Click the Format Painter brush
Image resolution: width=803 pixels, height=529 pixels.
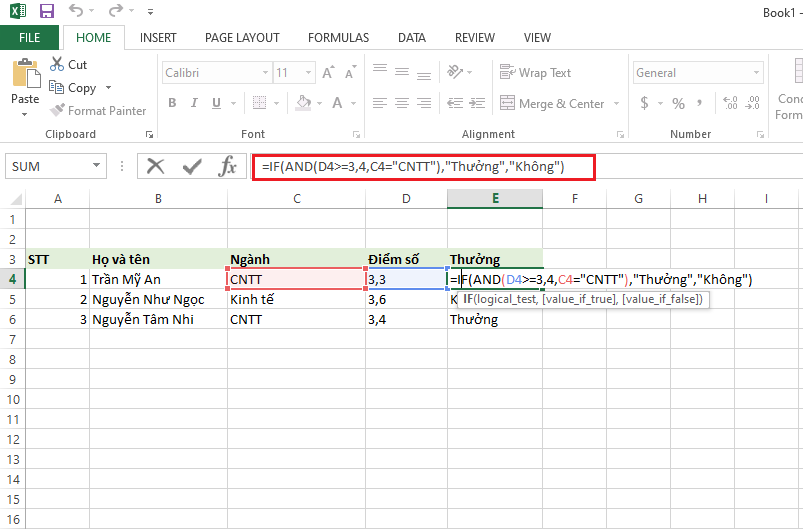coord(57,110)
